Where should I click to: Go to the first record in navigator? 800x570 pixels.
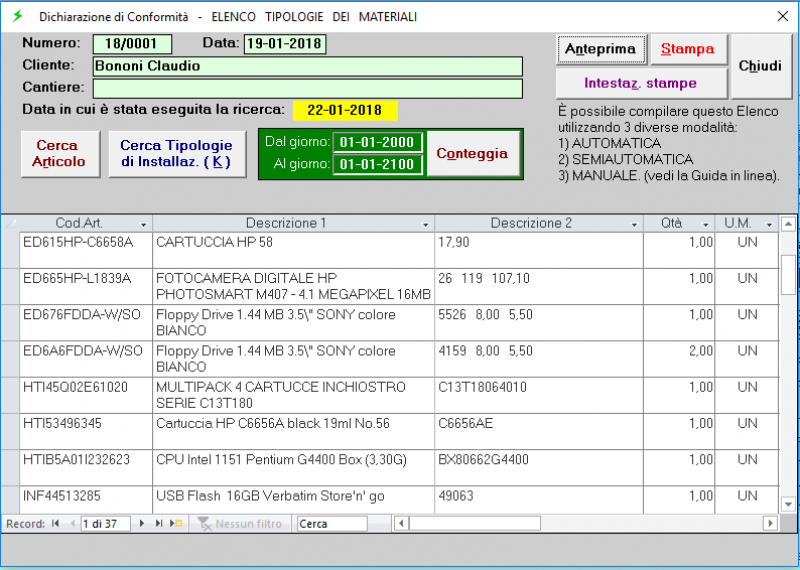56,523
